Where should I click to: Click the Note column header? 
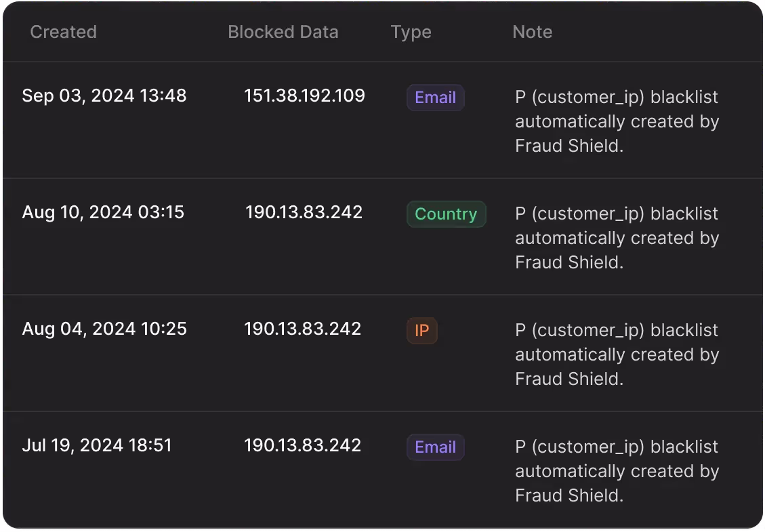pyautogui.click(x=532, y=32)
